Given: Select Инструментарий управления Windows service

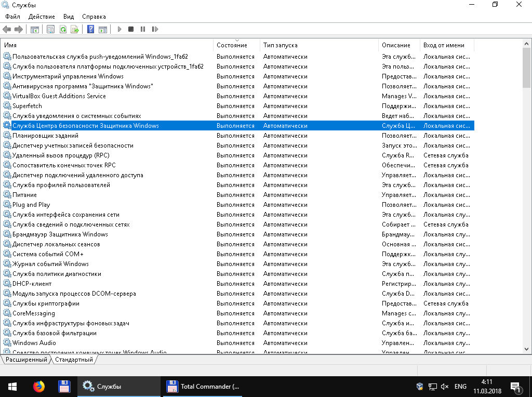Looking at the screenshot, I should coord(68,76).
